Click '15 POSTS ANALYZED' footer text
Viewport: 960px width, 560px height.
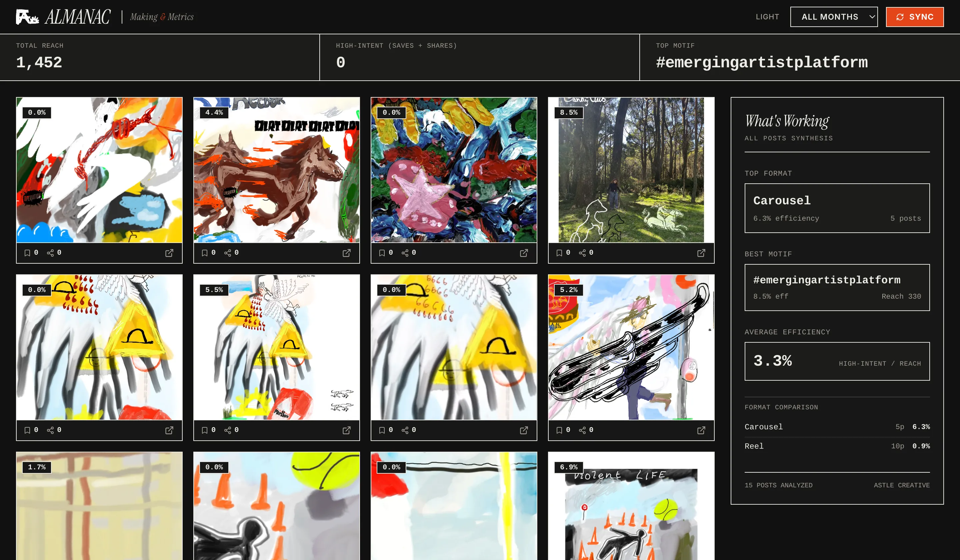click(x=778, y=485)
